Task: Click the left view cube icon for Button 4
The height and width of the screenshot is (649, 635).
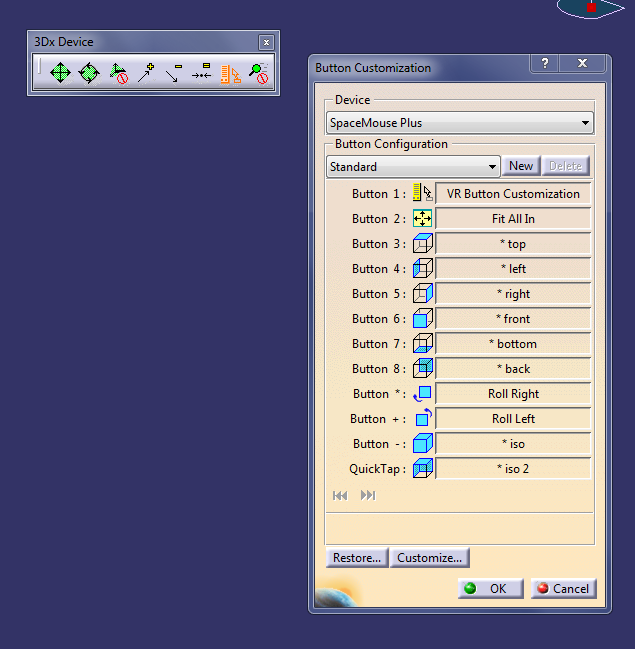Action: (x=423, y=268)
